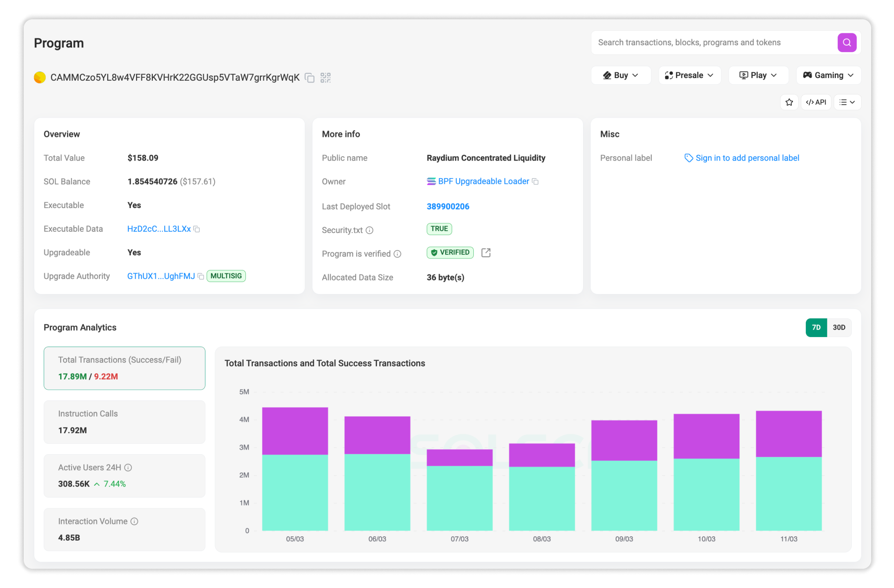894x588 pixels.
Task: Click Security.txt info icon
Action: point(370,230)
